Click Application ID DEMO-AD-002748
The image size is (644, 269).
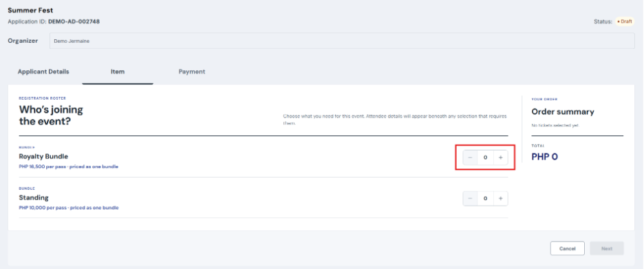click(x=54, y=21)
